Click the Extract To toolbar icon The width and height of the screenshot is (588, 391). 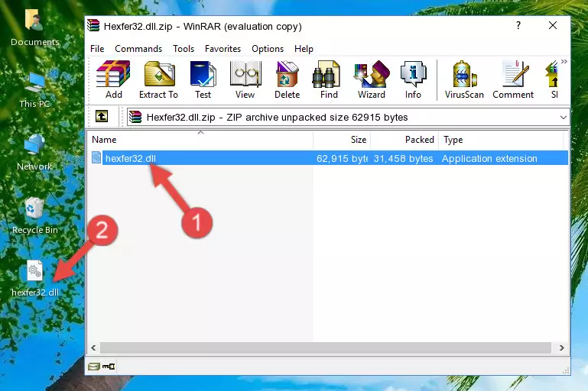[x=158, y=79]
